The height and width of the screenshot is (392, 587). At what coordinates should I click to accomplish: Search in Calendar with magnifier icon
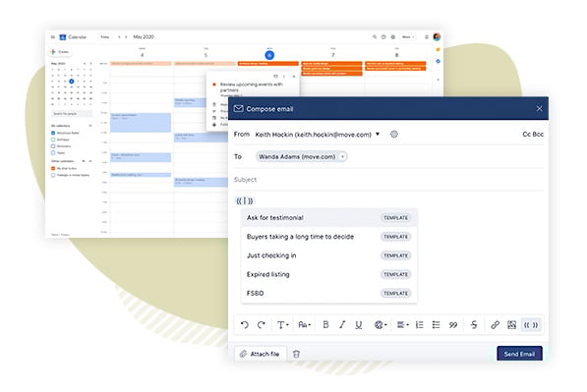[375, 36]
